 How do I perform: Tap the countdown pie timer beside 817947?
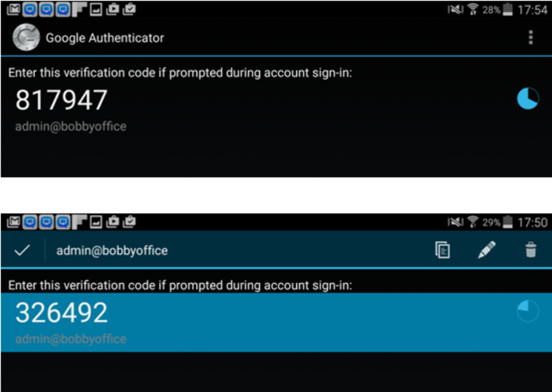pos(528,99)
